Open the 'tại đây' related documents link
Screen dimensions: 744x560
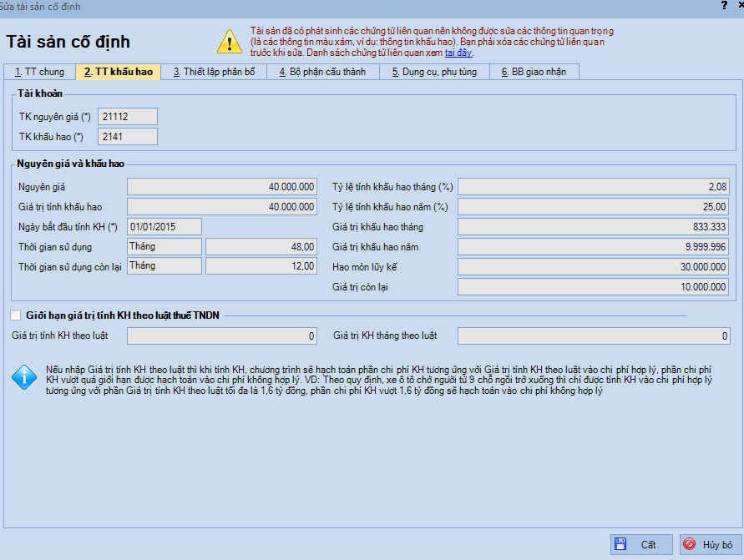point(458,53)
